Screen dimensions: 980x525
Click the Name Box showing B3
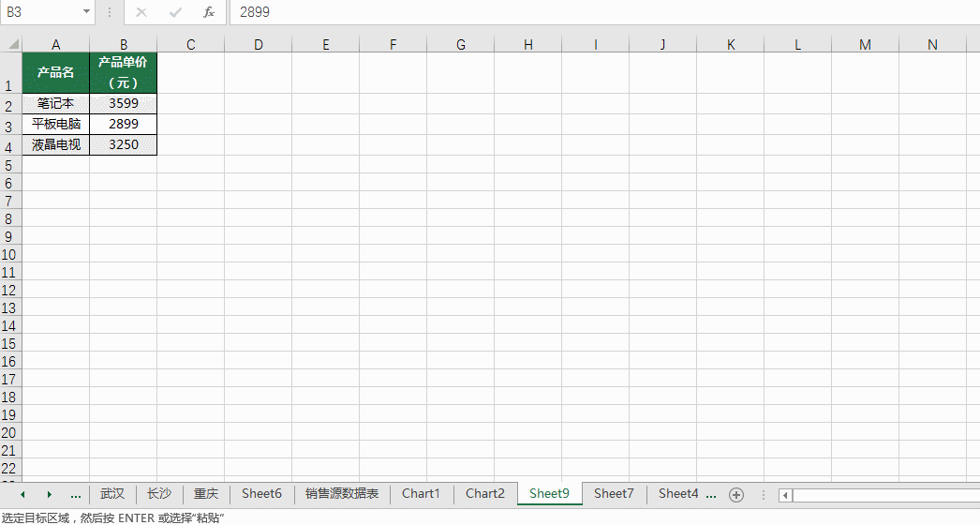point(41,12)
